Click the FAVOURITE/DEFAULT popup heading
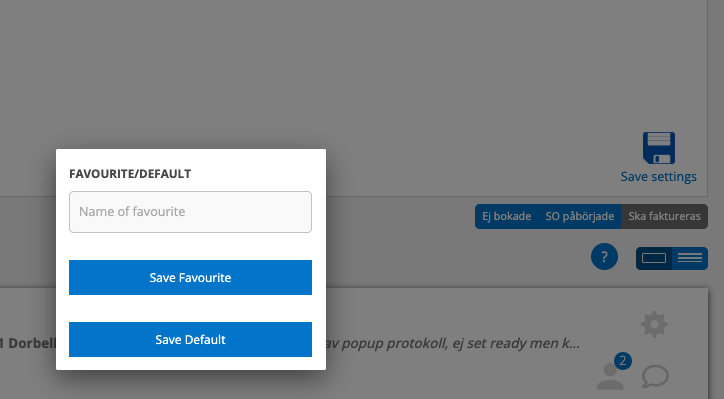Screen dimensions: 724x399 [x=130, y=174]
